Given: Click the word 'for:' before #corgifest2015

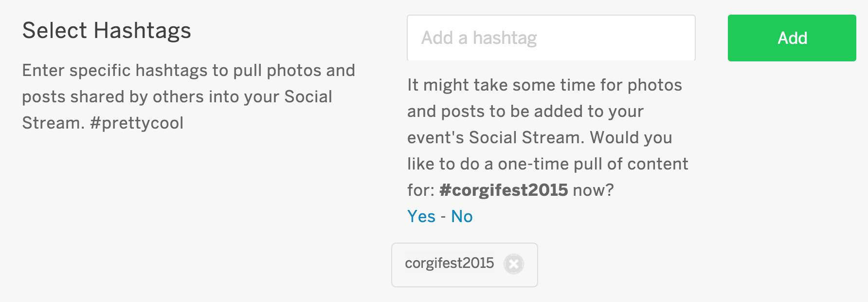Looking at the screenshot, I should click(x=421, y=190).
